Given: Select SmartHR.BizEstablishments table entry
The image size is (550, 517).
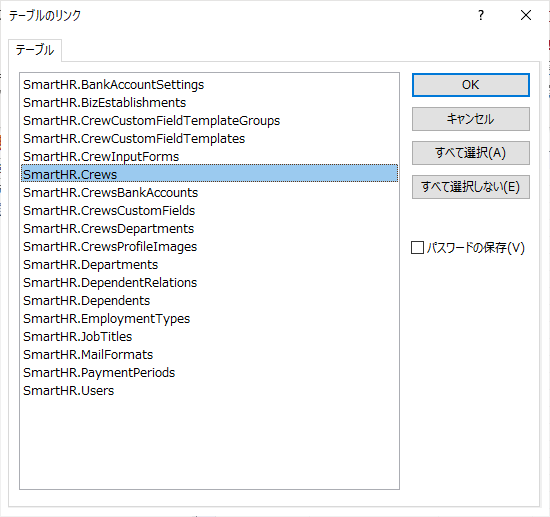Looking at the screenshot, I should [209, 103].
